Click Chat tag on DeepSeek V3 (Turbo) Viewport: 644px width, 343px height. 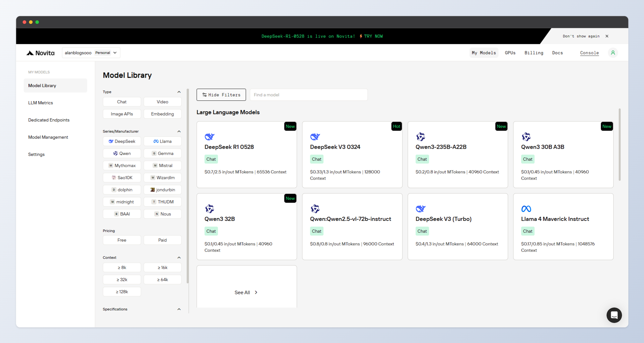[422, 231]
